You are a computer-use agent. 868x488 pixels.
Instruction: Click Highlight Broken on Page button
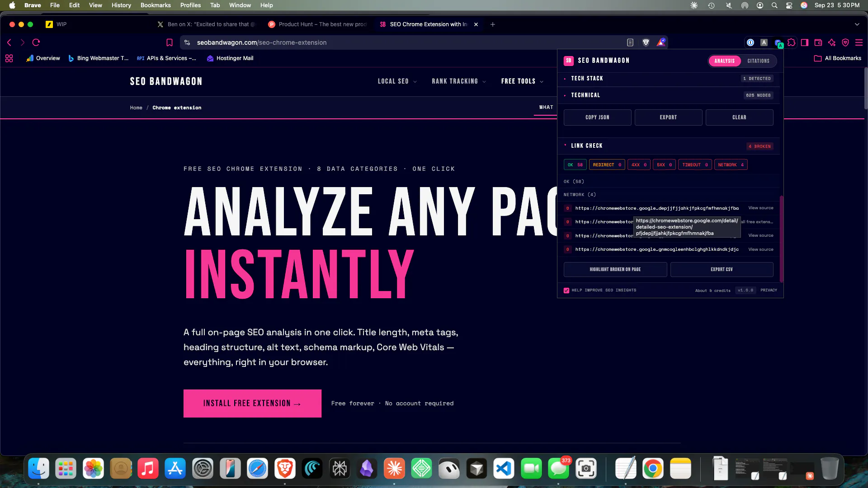point(615,270)
